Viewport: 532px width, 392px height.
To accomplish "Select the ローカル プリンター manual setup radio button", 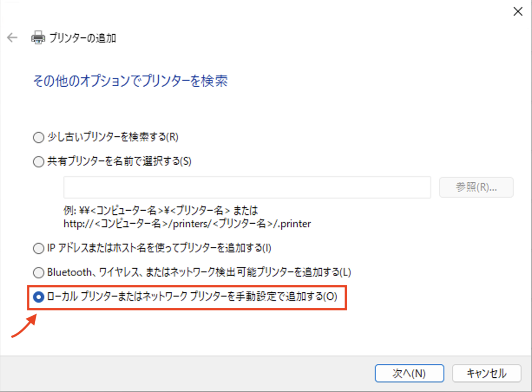I will 39,297.
